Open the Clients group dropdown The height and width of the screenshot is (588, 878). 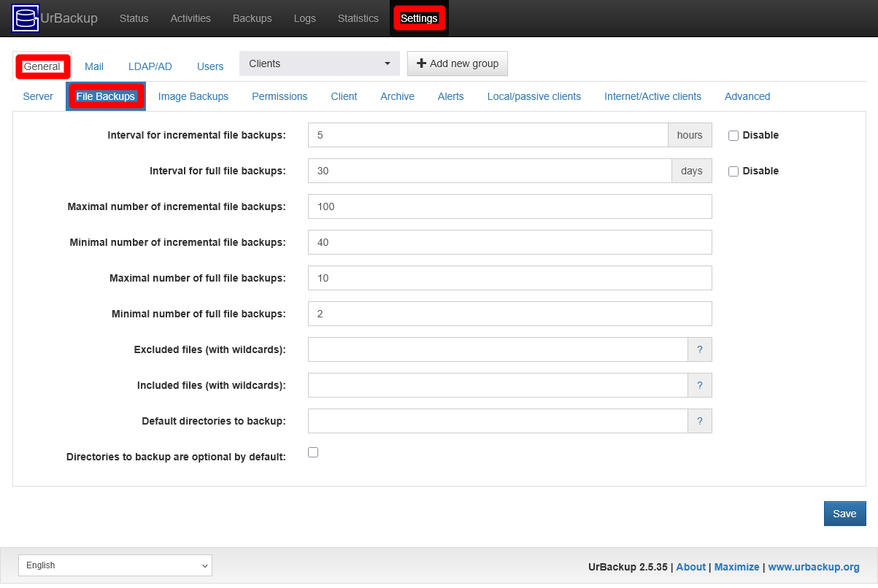[319, 63]
